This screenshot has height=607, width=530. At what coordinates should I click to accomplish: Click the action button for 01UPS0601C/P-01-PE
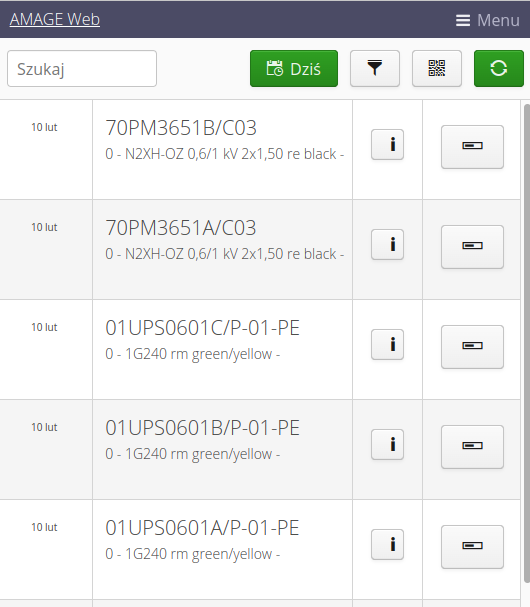point(472,346)
